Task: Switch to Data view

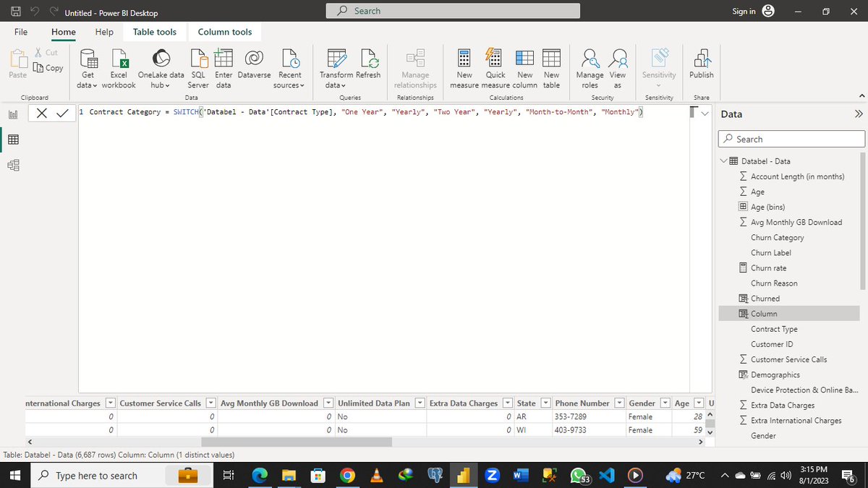Action: tap(13, 140)
